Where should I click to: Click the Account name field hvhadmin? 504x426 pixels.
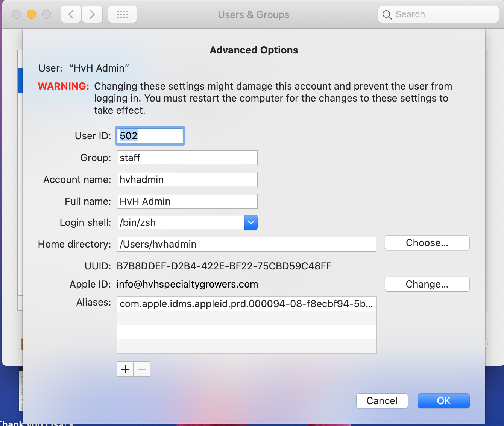[x=187, y=180]
